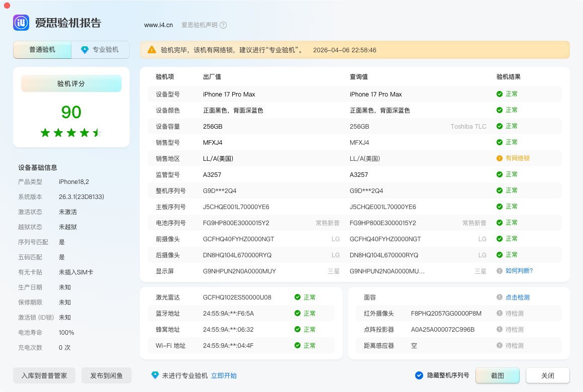Click the 截图 button

tap(497, 375)
